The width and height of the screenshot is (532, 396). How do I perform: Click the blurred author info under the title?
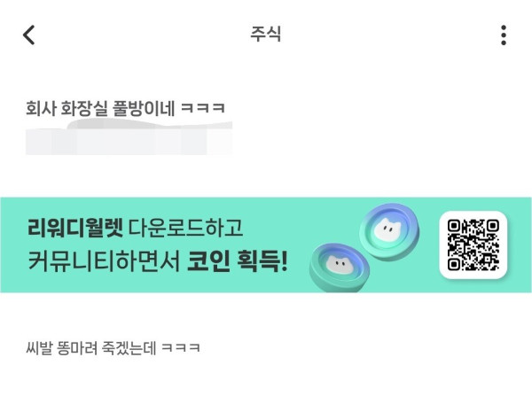(129, 137)
